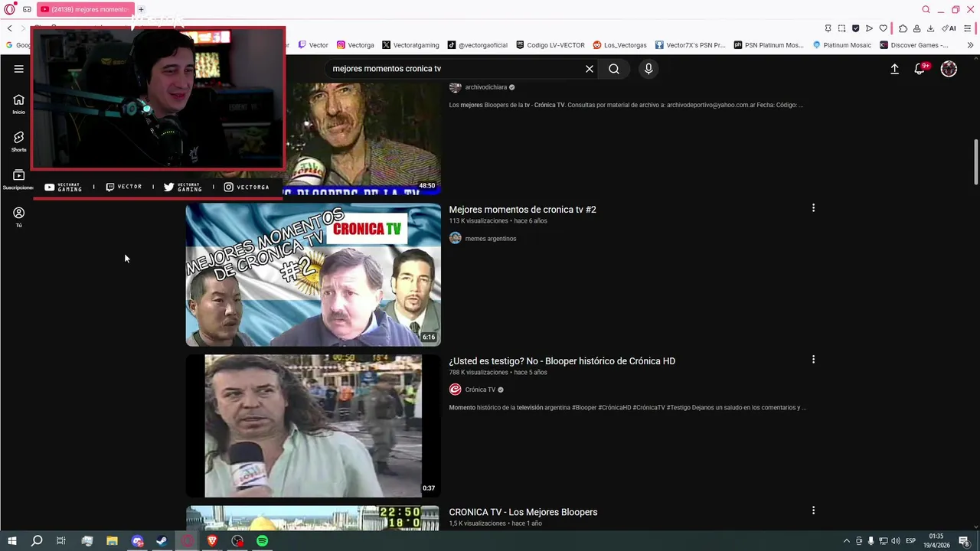Open the Vector bookmark
This screenshot has height=551, width=980.
pyautogui.click(x=313, y=45)
